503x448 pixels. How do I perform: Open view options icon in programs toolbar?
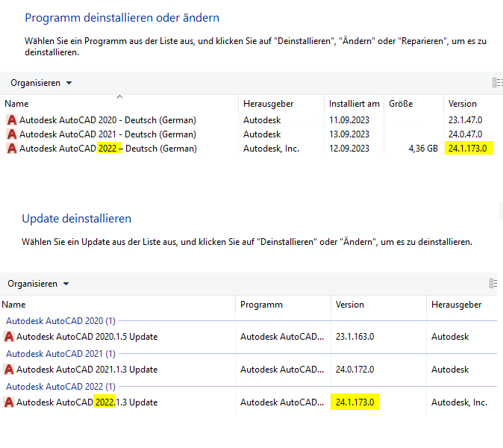pos(497,83)
